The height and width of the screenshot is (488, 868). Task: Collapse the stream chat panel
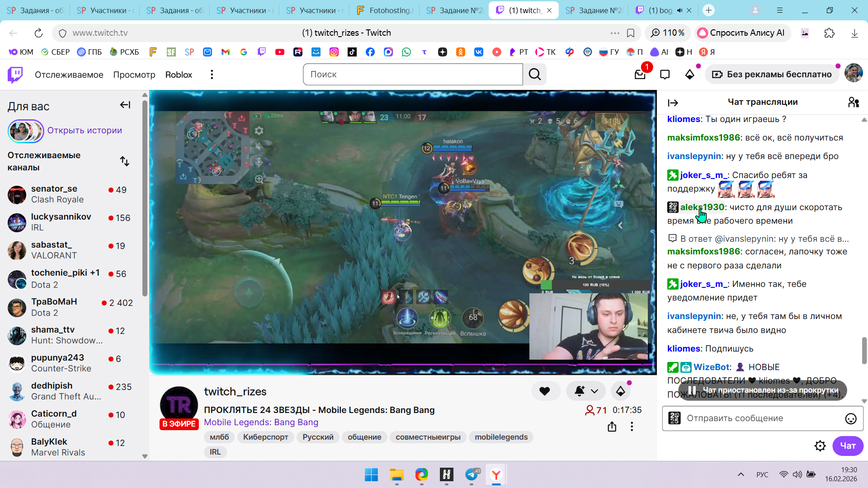tap(673, 103)
